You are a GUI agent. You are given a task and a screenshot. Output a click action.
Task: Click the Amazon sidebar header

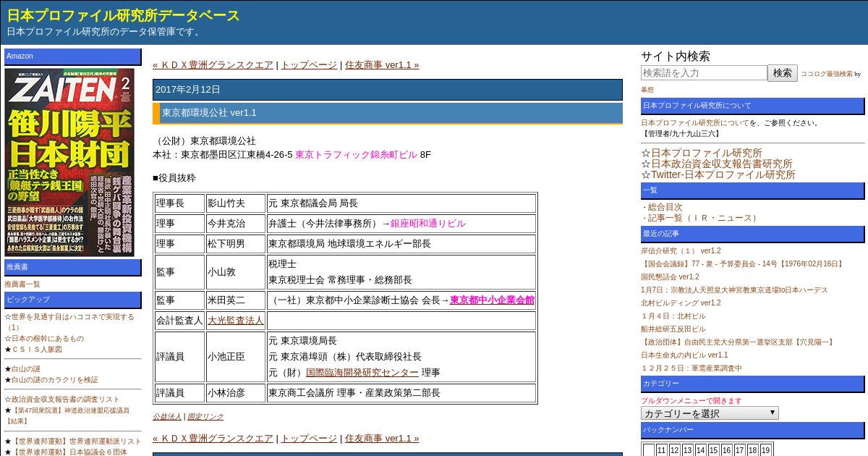[73, 56]
